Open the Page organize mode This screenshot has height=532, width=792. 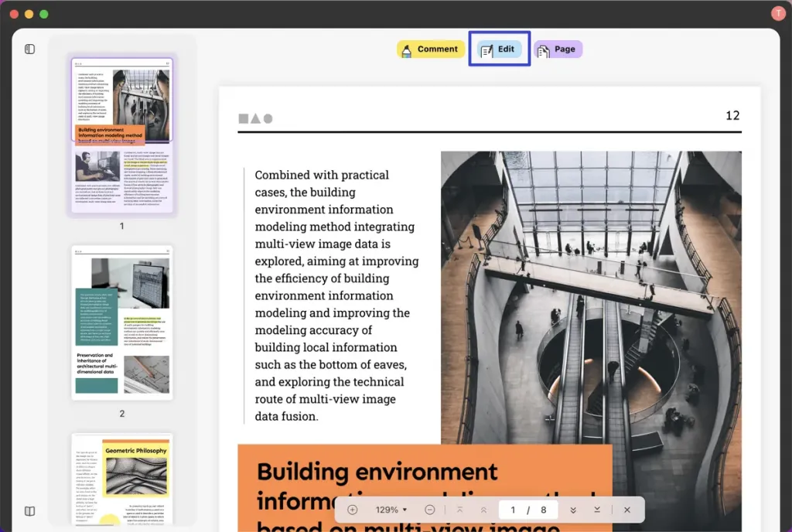tap(558, 49)
